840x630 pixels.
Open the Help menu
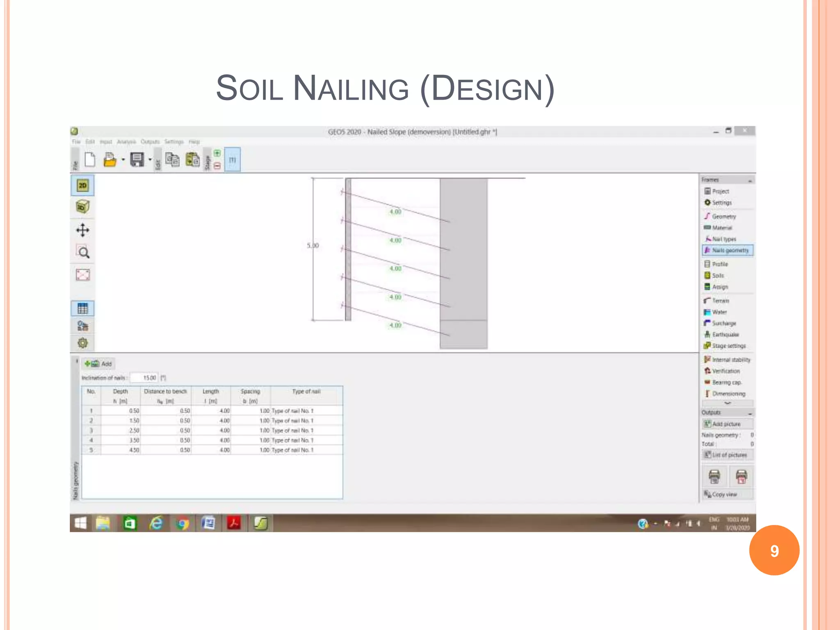pyautogui.click(x=194, y=142)
